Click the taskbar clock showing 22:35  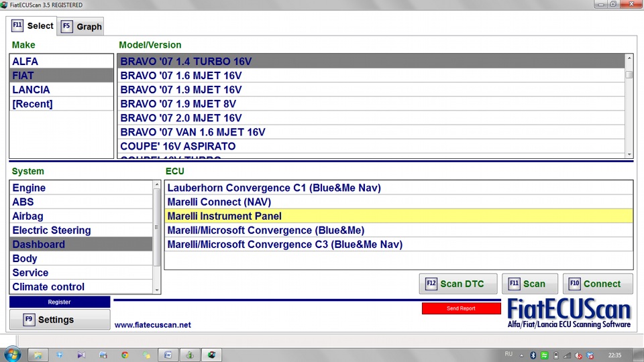click(615, 355)
